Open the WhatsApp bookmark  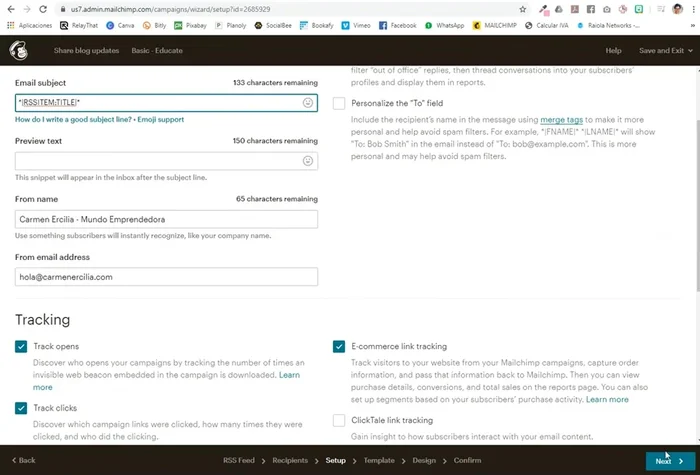[445, 25]
